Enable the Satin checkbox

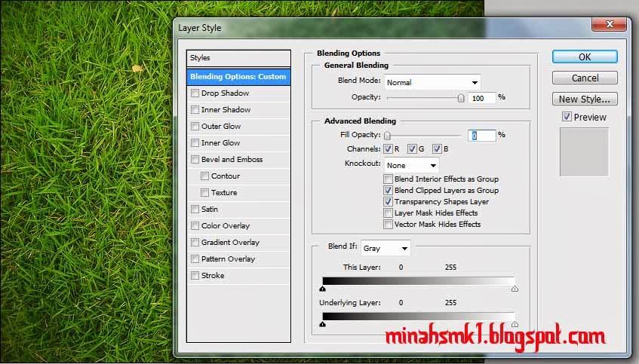click(x=195, y=210)
